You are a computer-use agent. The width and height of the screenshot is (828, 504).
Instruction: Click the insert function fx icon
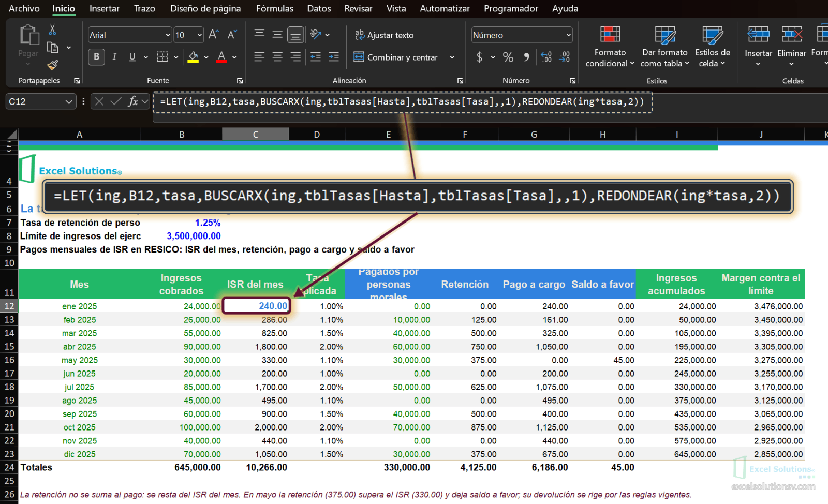tap(133, 101)
